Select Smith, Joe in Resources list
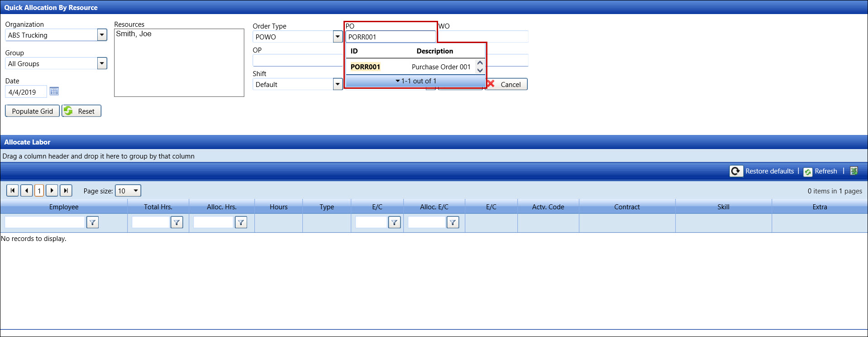868x337 pixels. point(134,34)
